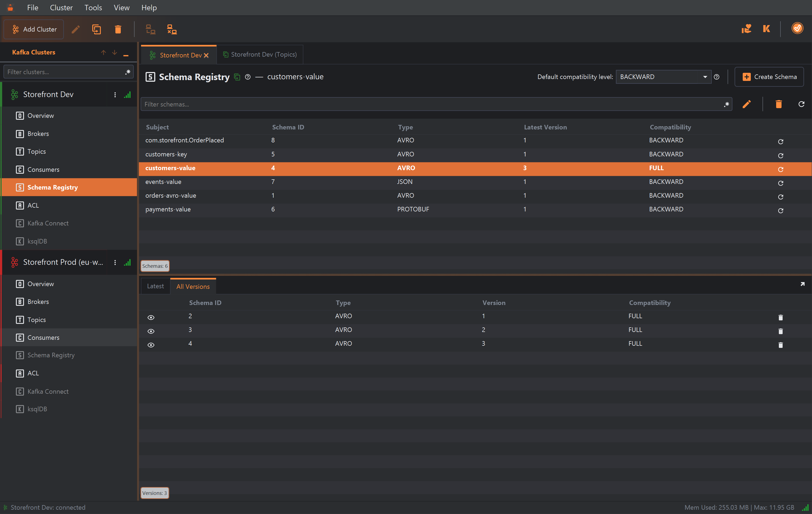Viewport: 812px width, 514px height.
Task: Toggle regex in the Filter schemas field
Action: coord(726,104)
